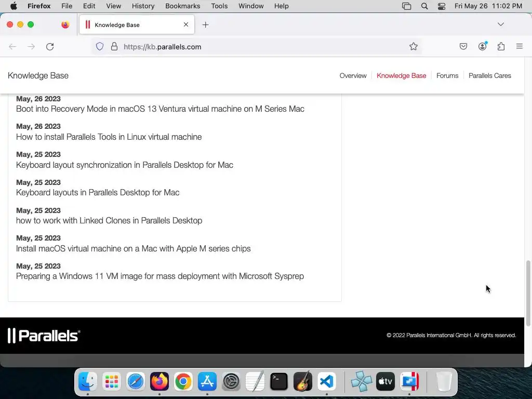Open the File menu
The image size is (532, 399).
point(67,6)
